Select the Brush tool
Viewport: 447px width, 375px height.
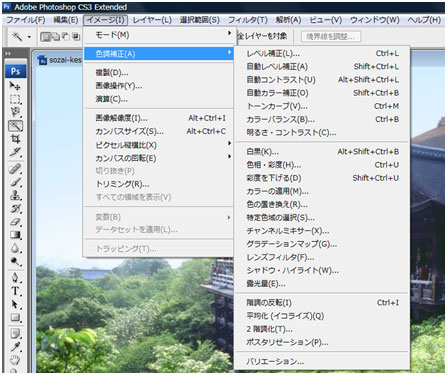[x=15, y=182]
